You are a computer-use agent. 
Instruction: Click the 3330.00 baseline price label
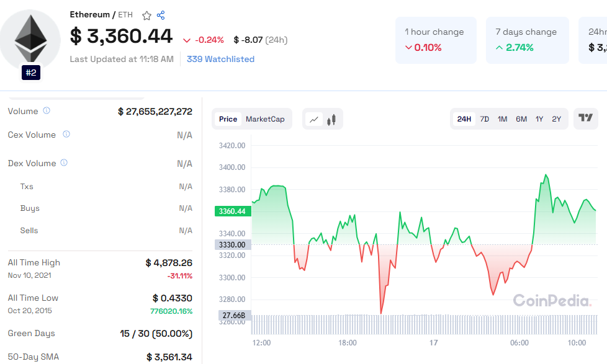coord(233,244)
